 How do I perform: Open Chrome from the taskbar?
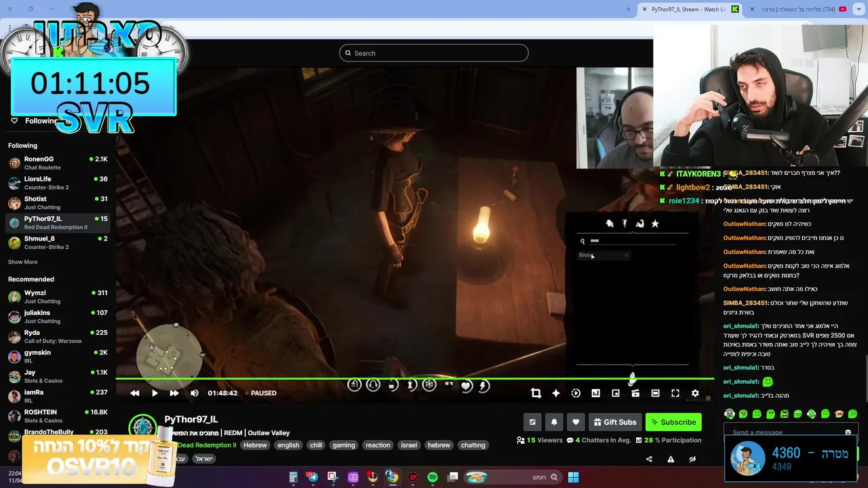tap(392, 477)
